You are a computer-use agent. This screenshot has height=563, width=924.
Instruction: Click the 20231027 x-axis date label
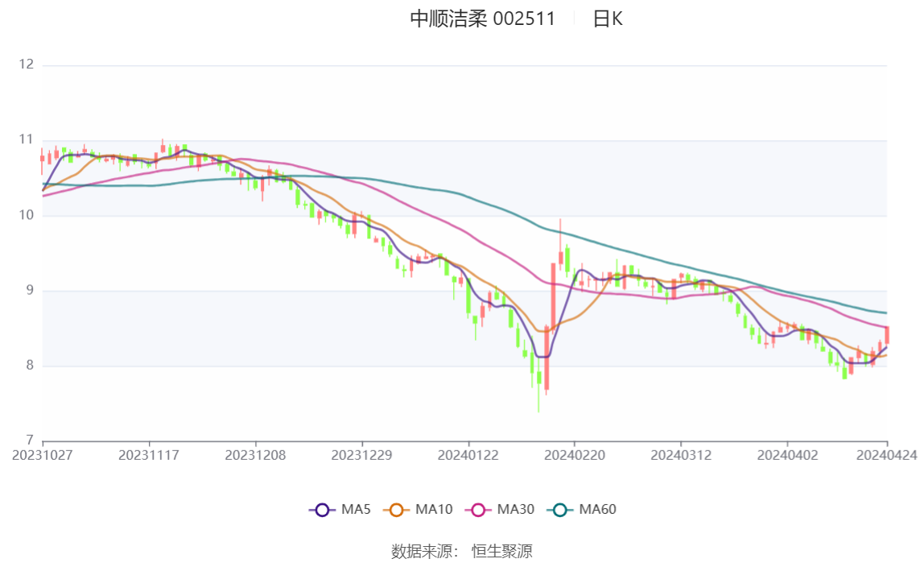pos(43,456)
